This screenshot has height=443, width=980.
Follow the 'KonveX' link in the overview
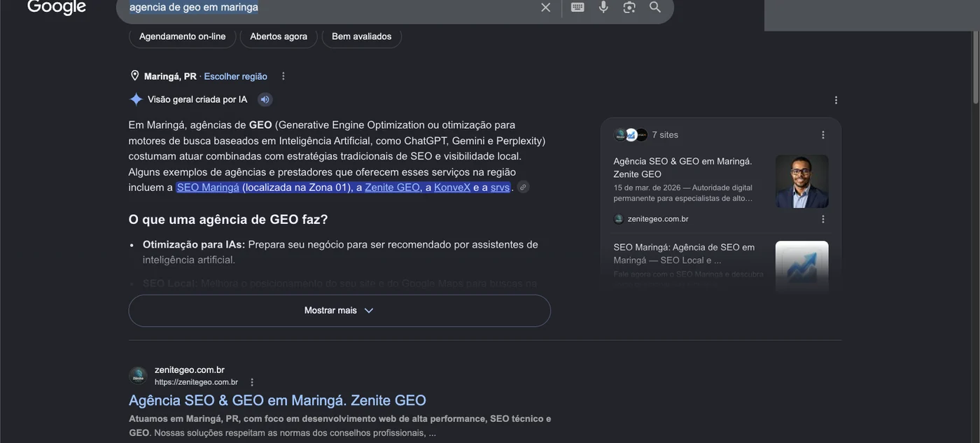452,187
